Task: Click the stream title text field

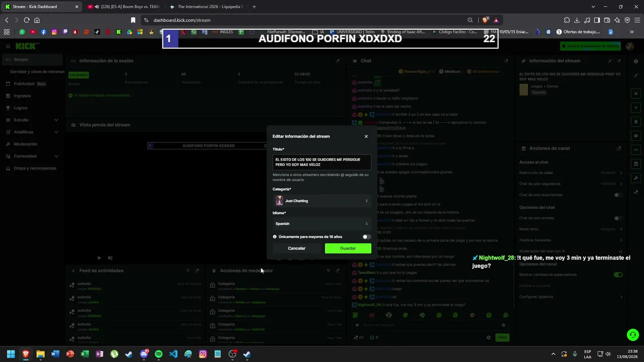Action: 322,162
